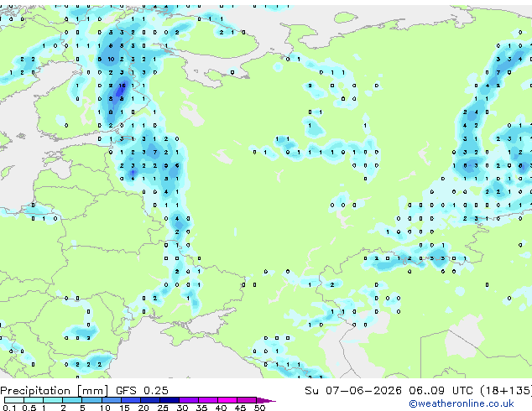Click the above-50 arrow tip of legend
Image resolution: width=532 pixels, height=411 pixels.
(267, 400)
